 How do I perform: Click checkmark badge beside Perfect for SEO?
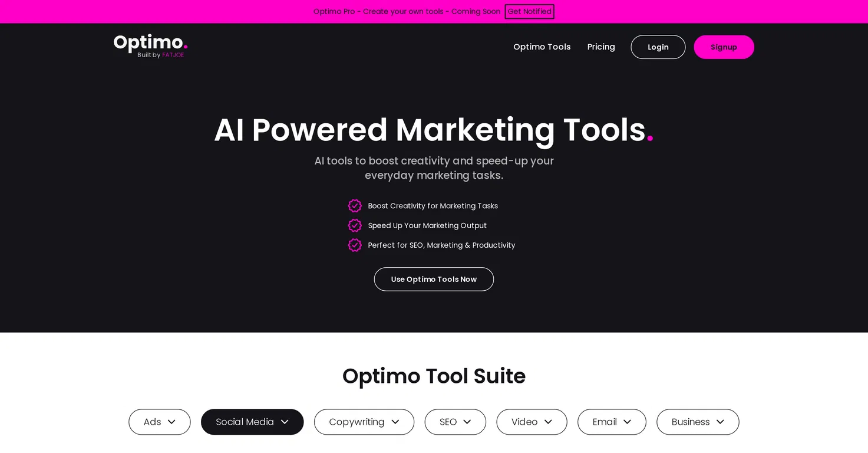coord(355,245)
